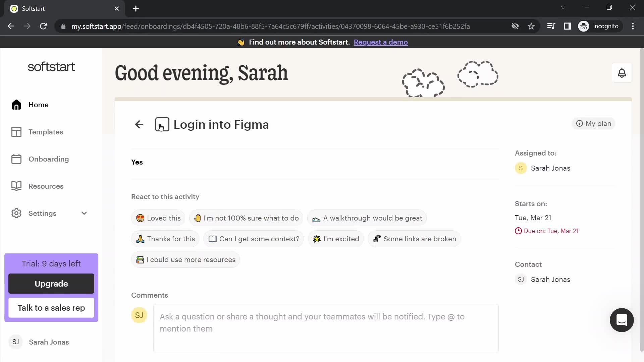Click the Onboarding sidebar icon
The height and width of the screenshot is (362, 644).
pos(16,159)
